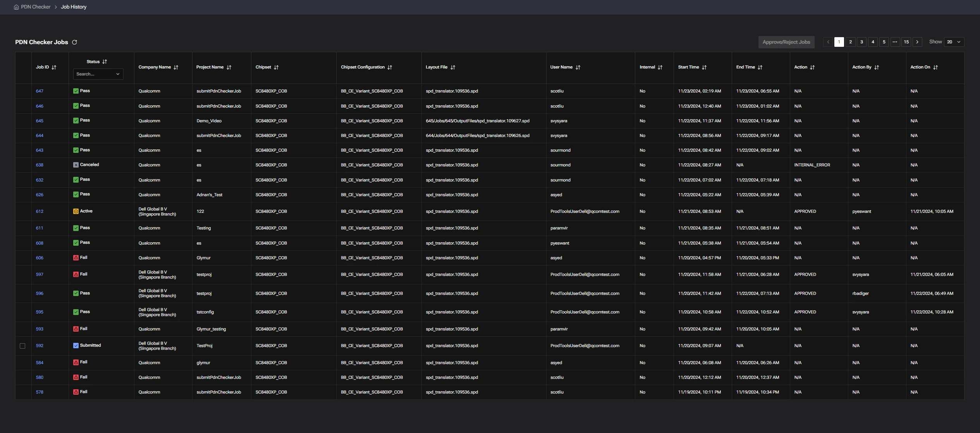Sort by Action column arrows

[812, 67]
